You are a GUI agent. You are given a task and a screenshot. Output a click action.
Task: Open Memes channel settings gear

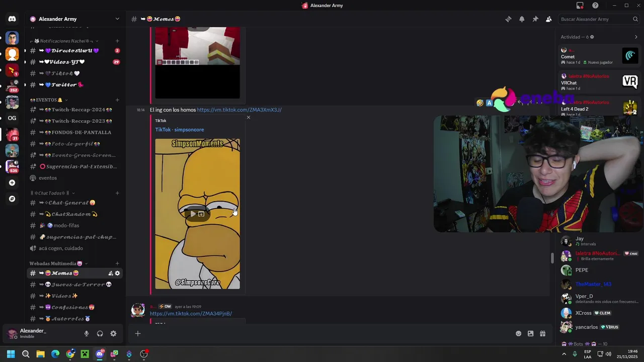pos(117,273)
